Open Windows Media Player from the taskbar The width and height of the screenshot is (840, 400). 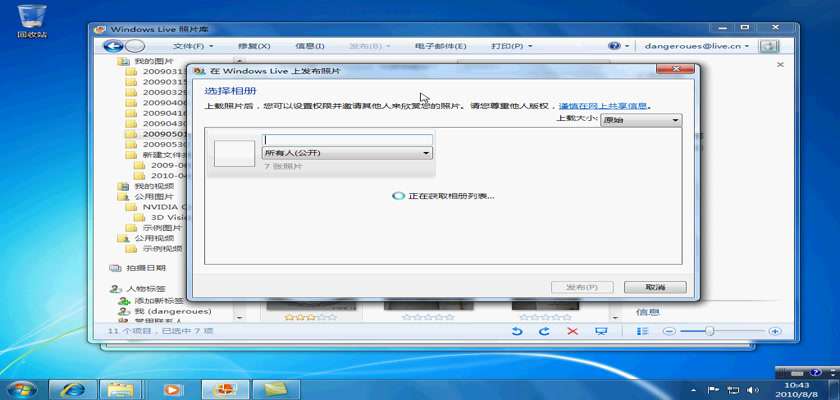(171, 388)
